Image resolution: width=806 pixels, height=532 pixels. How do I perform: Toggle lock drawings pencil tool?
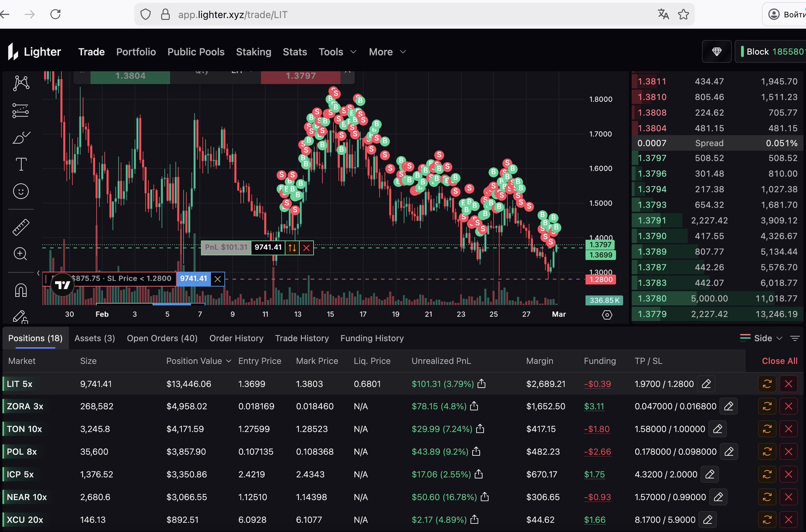pos(20,317)
